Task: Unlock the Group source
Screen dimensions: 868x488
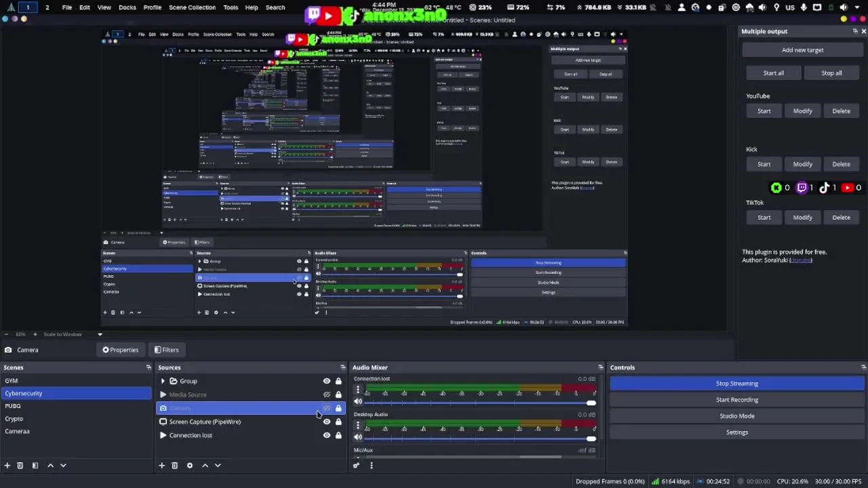Action: [338, 381]
